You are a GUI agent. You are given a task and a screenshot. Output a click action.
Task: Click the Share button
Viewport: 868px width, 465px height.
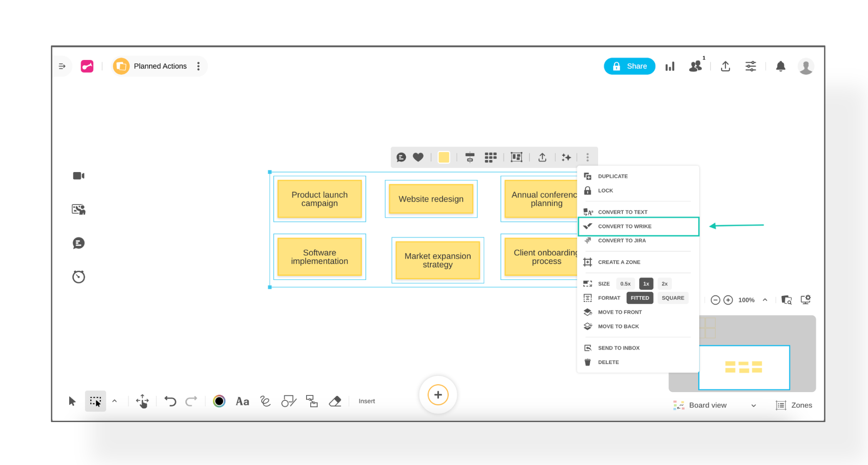coord(629,66)
